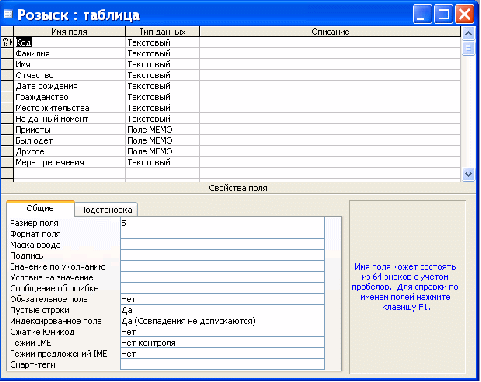Open data type cell for Место жительства
Screen dimensions: 481x382
point(162,108)
